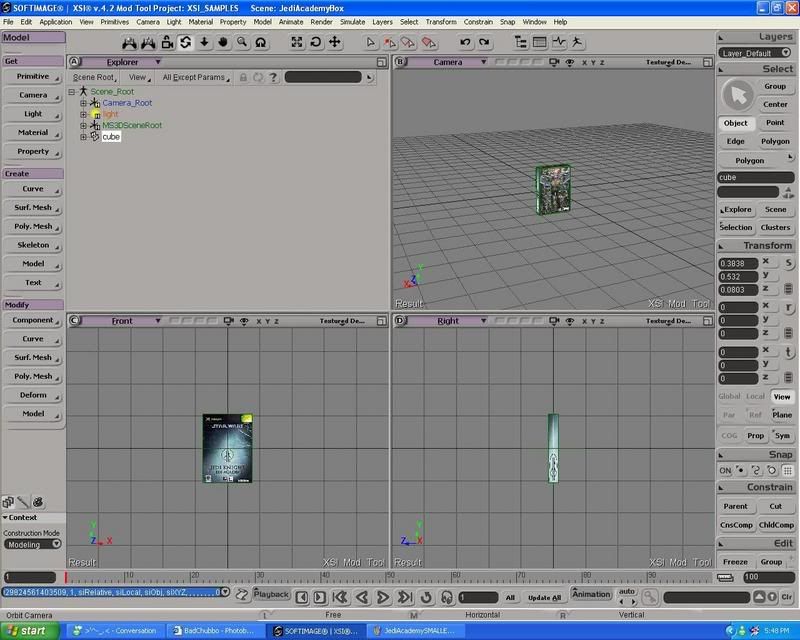Select the Translate cross-arrows tool

click(334, 42)
